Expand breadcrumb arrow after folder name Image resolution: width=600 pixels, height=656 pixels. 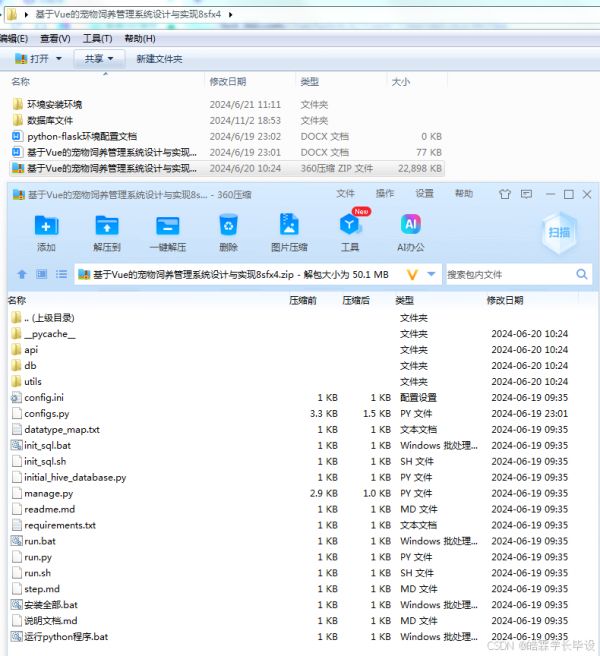click(231, 15)
